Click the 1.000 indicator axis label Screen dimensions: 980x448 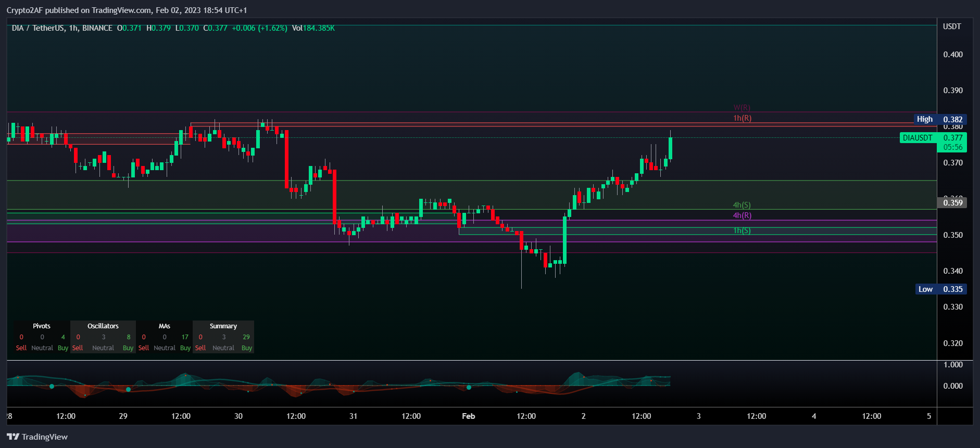pyautogui.click(x=953, y=365)
